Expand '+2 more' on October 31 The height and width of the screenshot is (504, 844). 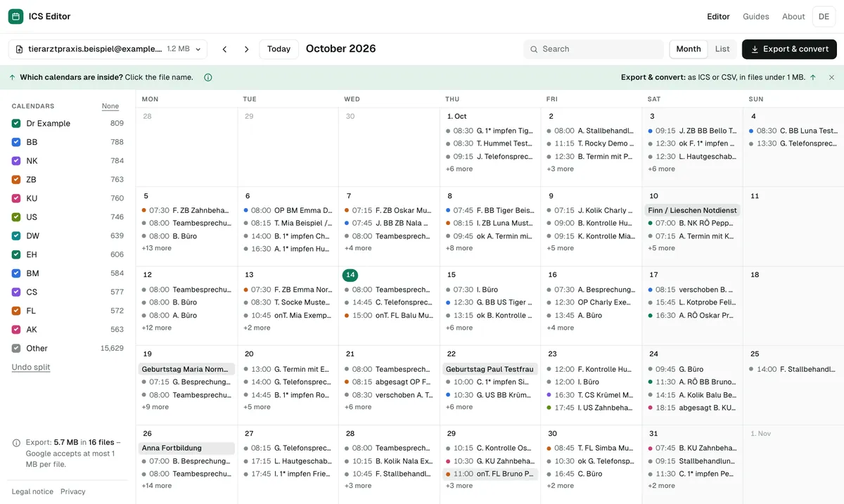pyautogui.click(x=661, y=486)
